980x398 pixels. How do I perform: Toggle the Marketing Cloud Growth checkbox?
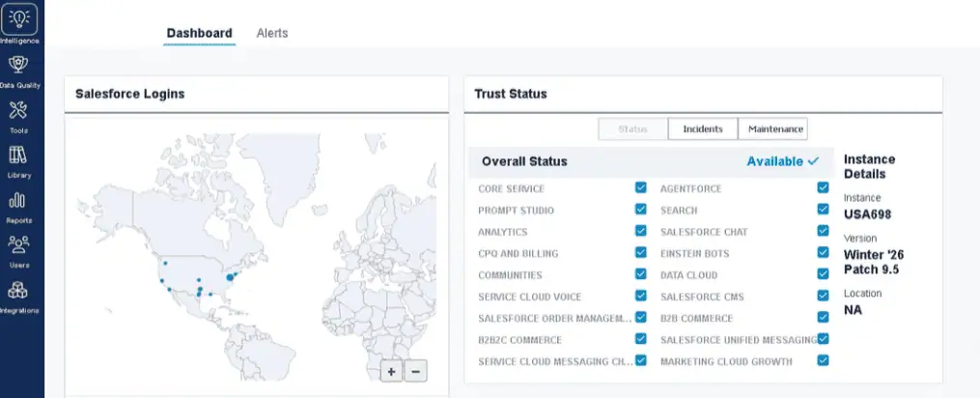click(824, 360)
